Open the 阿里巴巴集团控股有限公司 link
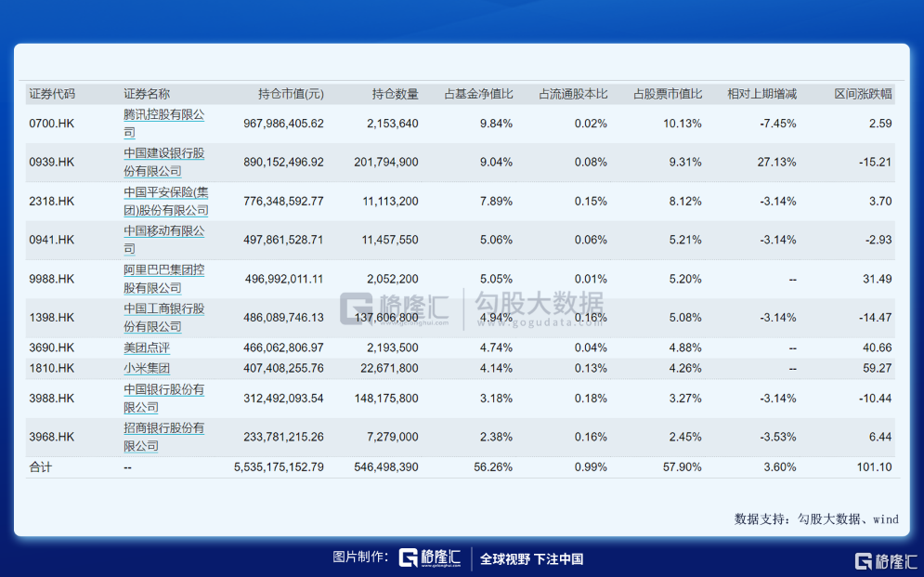The image size is (924, 577). pos(163,279)
